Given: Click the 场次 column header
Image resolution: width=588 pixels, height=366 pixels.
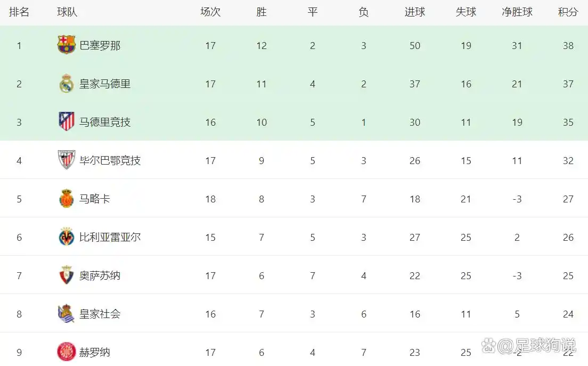Looking at the screenshot, I should [210, 12].
